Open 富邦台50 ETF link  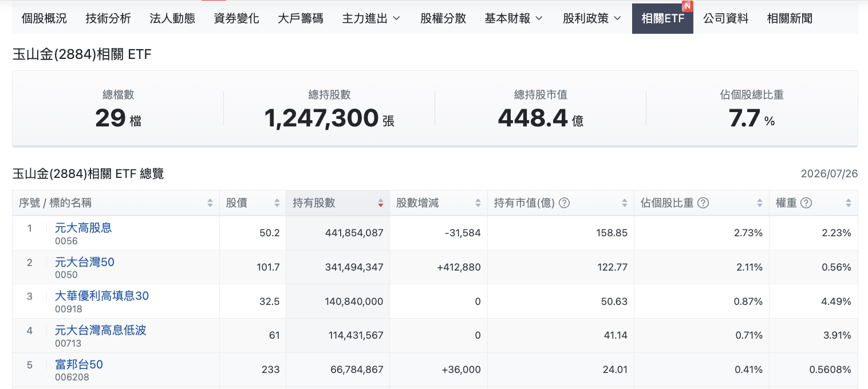tap(79, 364)
